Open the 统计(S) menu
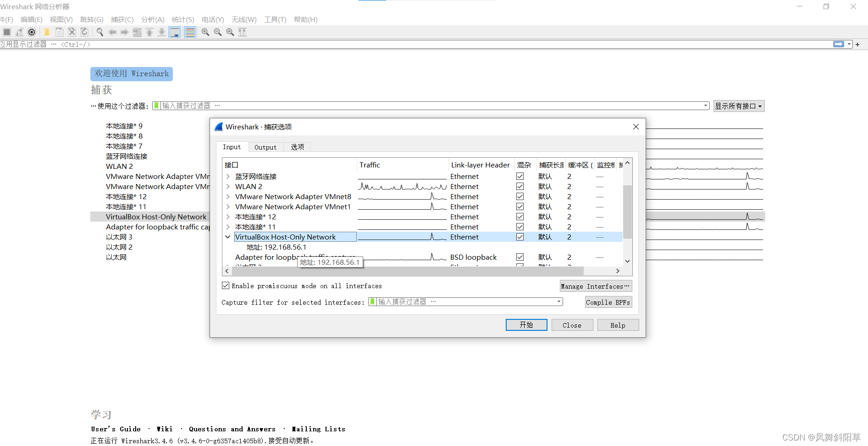The height and width of the screenshot is (446, 868). point(183,20)
